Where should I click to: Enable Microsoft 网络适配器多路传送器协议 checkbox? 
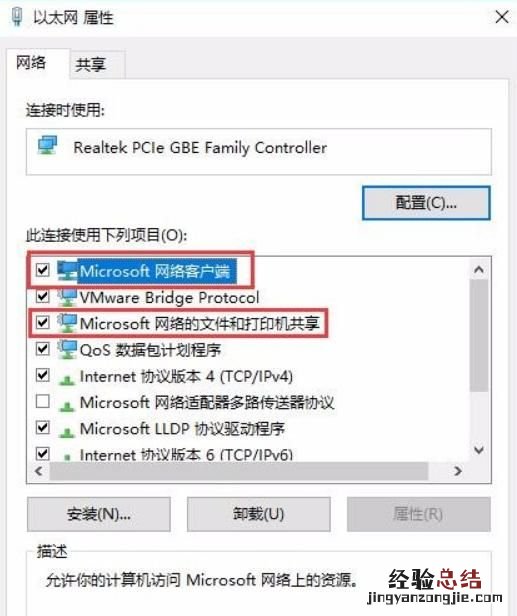click(42, 402)
